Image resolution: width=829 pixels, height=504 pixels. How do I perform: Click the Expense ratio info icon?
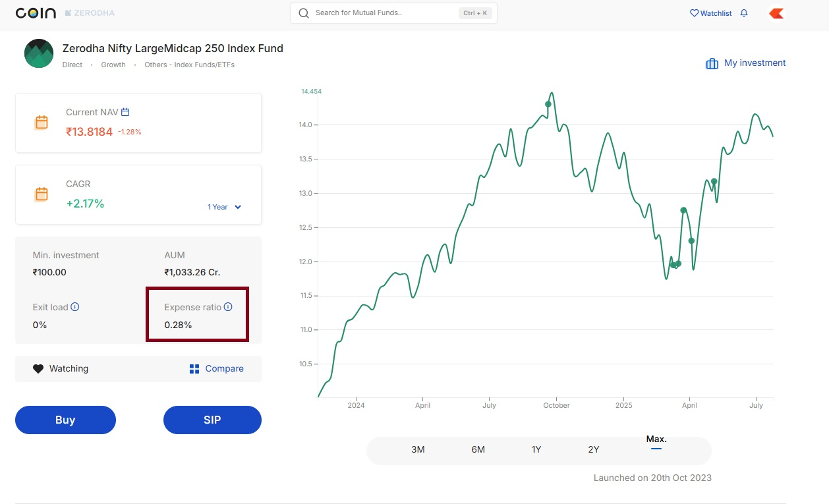[228, 307]
